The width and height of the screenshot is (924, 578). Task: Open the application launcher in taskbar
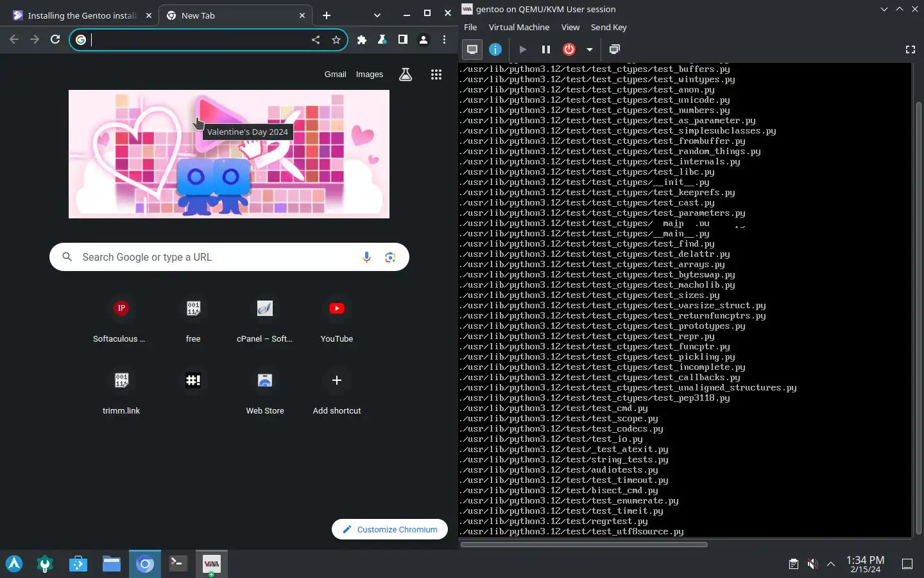coord(14,564)
